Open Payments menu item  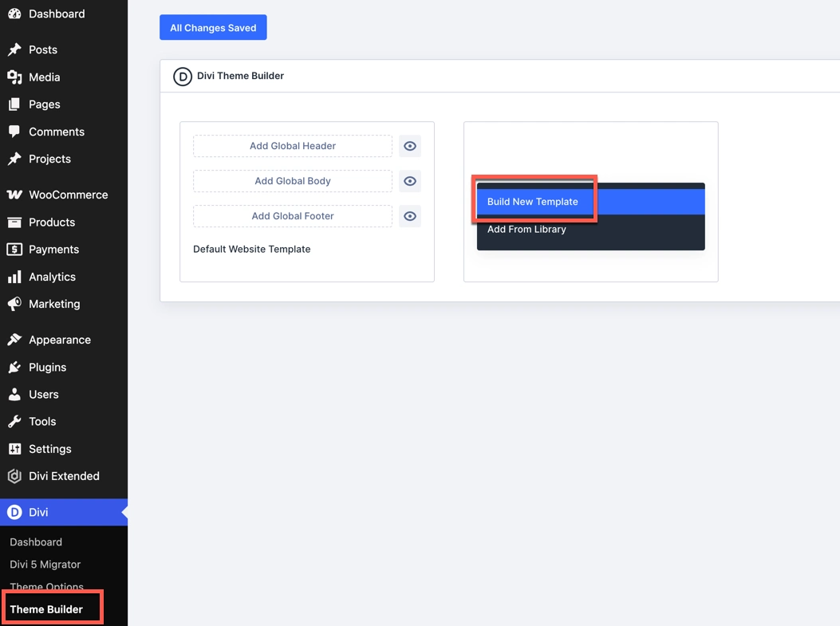click(64, 250)
